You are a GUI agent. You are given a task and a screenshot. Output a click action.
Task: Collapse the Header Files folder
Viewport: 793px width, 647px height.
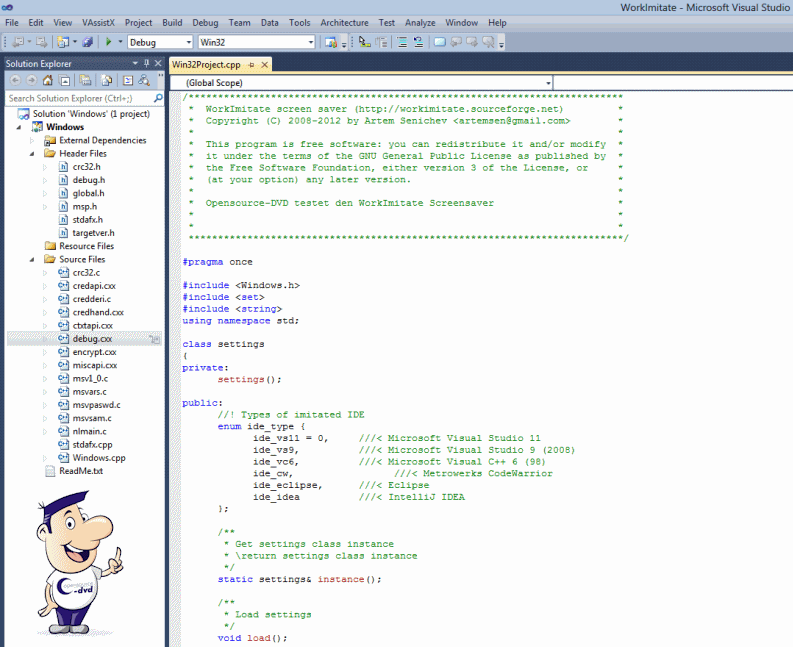point(34,154)
